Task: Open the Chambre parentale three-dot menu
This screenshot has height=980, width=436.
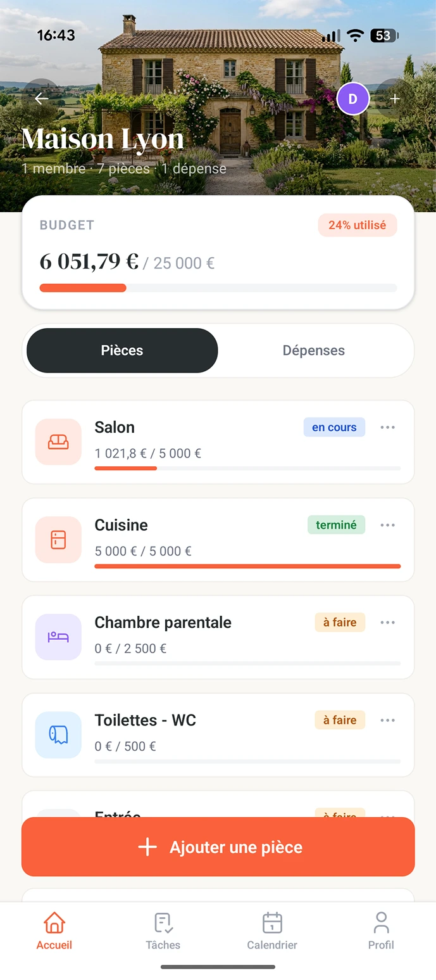Action: (388, 623)
